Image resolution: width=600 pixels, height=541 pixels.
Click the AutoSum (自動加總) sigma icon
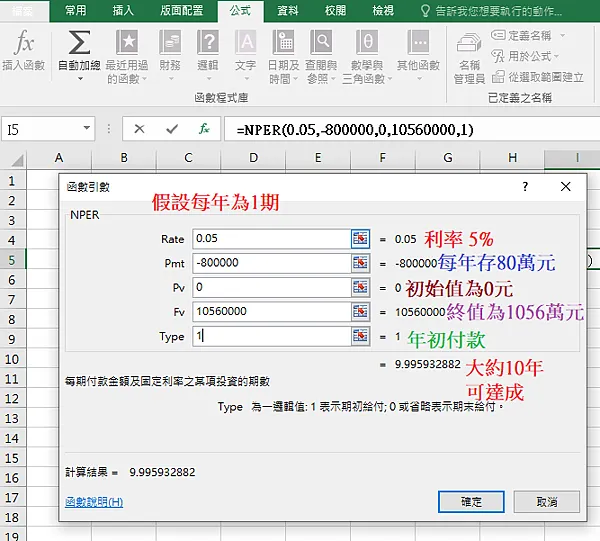pos(79,42)
